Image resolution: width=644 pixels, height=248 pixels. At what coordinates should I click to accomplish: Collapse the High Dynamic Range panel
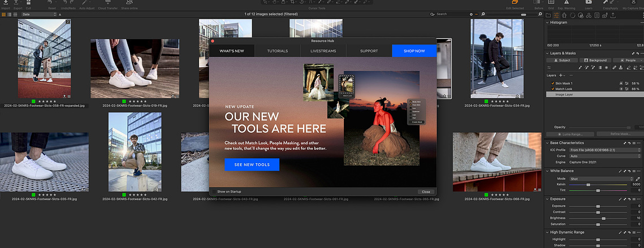click(547, 232)
